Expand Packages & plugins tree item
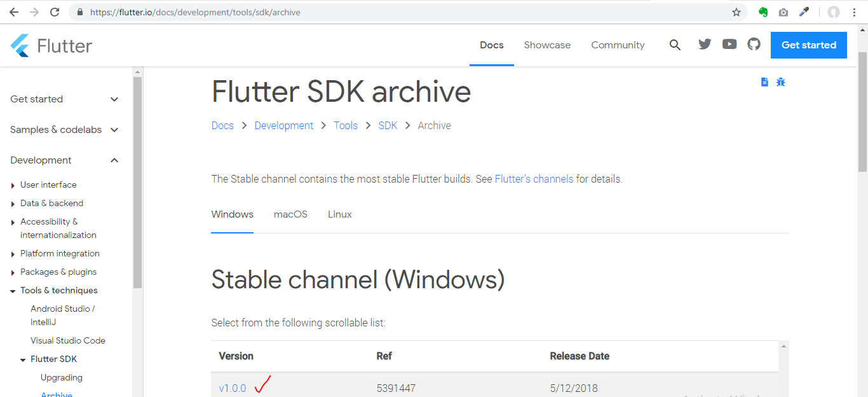The width and height of the screenshot is (868, 397). (x=13, y=272)
